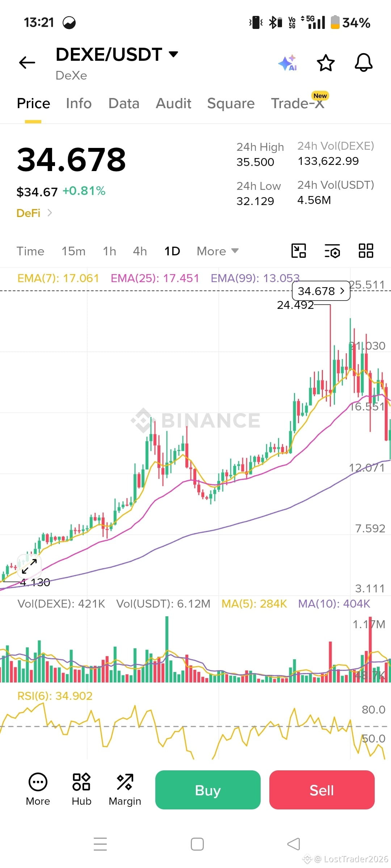
Task: Tap the red Sell button
Action: tap(322, 790)
